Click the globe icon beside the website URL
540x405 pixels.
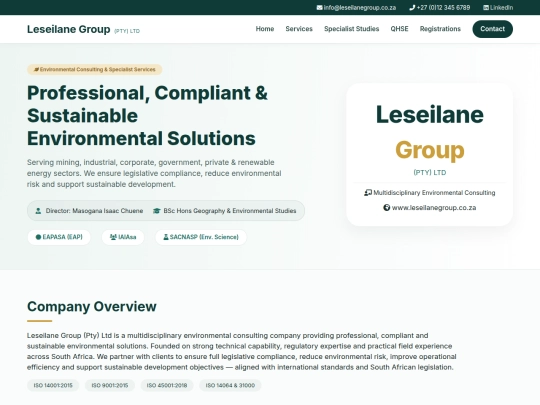click(387, 208)
